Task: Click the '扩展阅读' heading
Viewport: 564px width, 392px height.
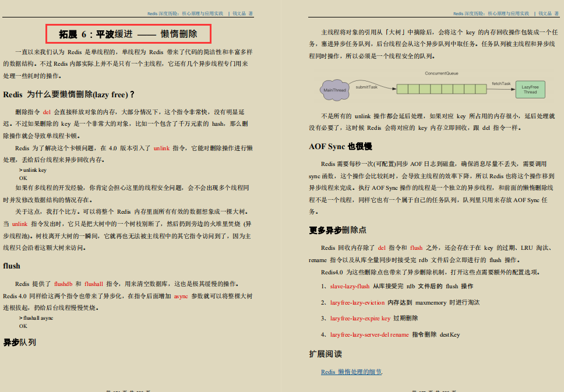Action: [x=325, y=354]
